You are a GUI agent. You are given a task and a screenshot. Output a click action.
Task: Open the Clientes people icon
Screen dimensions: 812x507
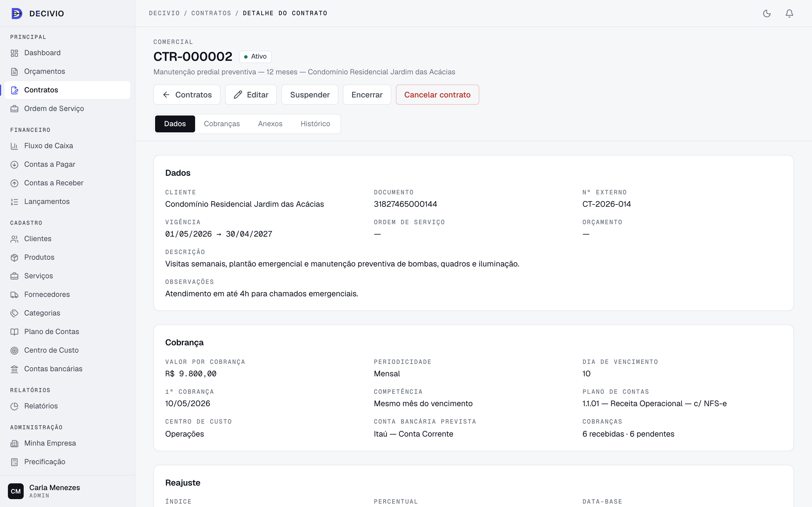click(x=14, y=239)
